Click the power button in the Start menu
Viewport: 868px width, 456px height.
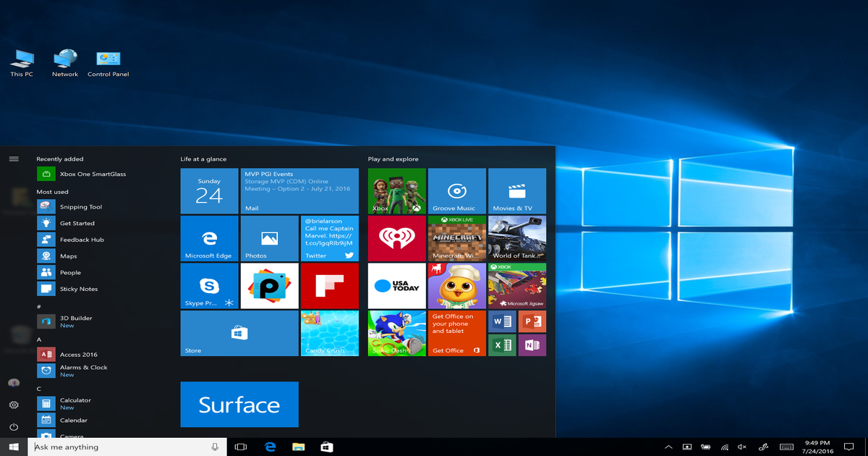coord(14,426)
